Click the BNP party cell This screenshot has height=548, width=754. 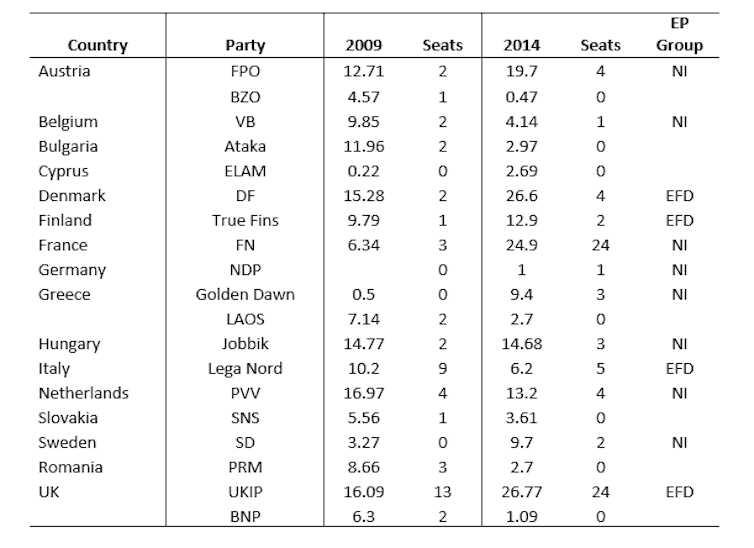(245, 516)
